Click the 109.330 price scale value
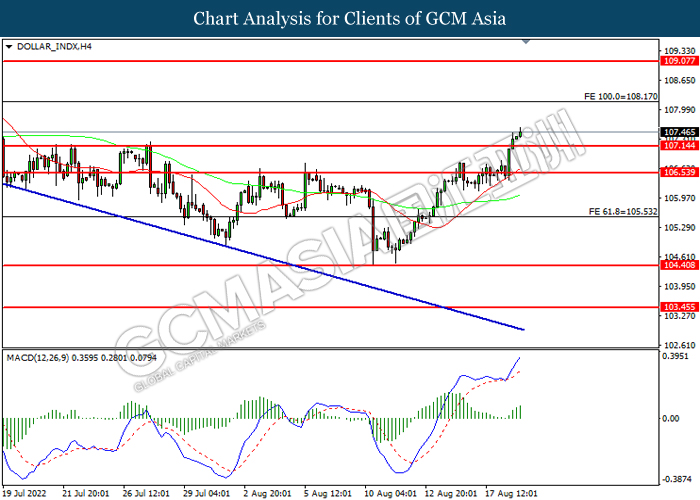 click(x=680, y=51)
